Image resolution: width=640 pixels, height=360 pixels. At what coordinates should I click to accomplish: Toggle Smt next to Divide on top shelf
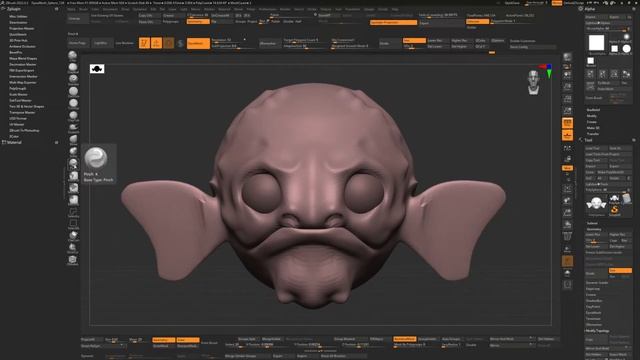pyautogui.click(x=414, y=40)
